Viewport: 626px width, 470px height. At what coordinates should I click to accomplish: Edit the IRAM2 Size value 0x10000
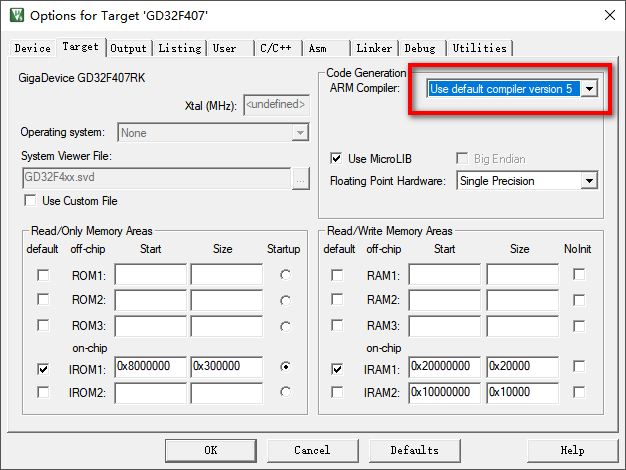pyautogui.click(x=523, y=393)
